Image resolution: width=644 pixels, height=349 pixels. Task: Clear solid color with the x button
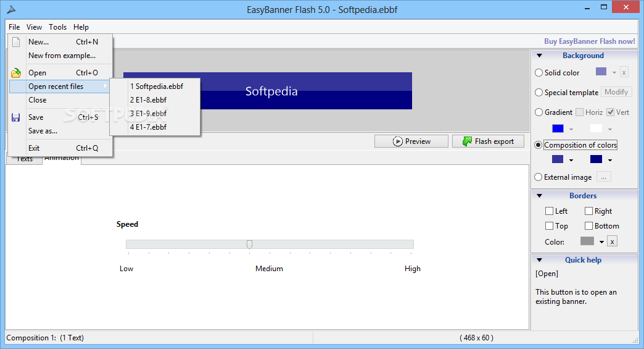tap(624, 72)
